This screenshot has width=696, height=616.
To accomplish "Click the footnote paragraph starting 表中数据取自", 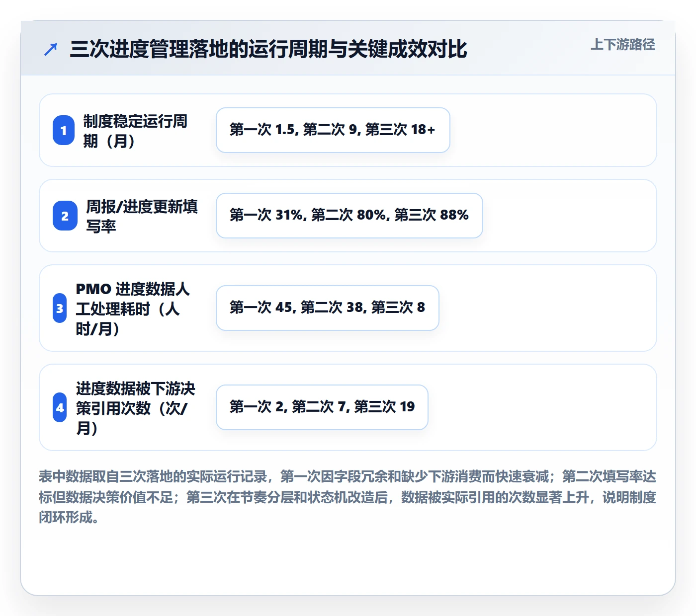I will [348, 497].
